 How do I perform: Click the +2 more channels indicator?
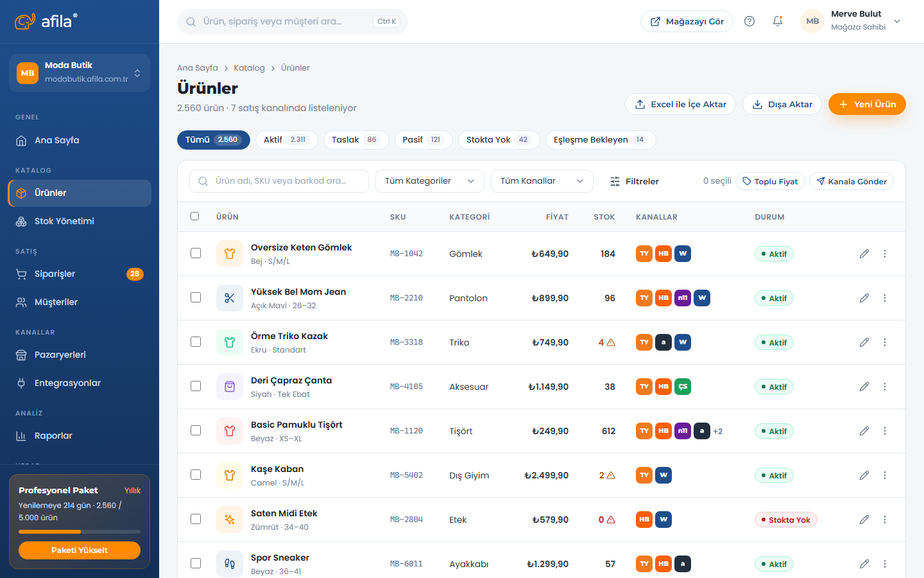pyautogui.click(x=718, y=432)
